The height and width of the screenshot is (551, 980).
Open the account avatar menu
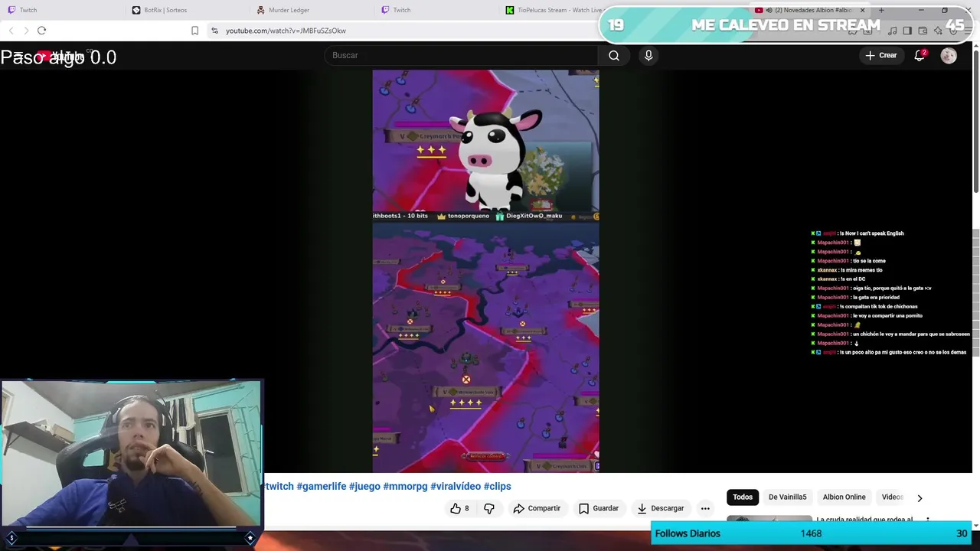(949, 55)
